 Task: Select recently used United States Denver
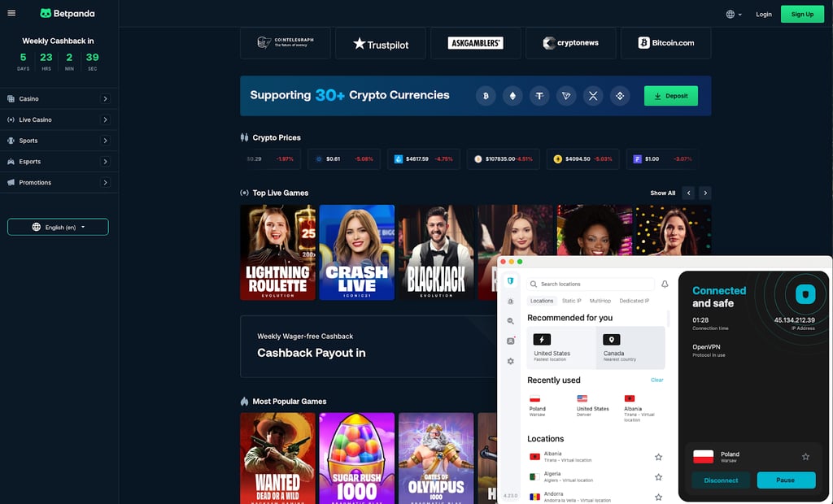(x=593, y=406)
